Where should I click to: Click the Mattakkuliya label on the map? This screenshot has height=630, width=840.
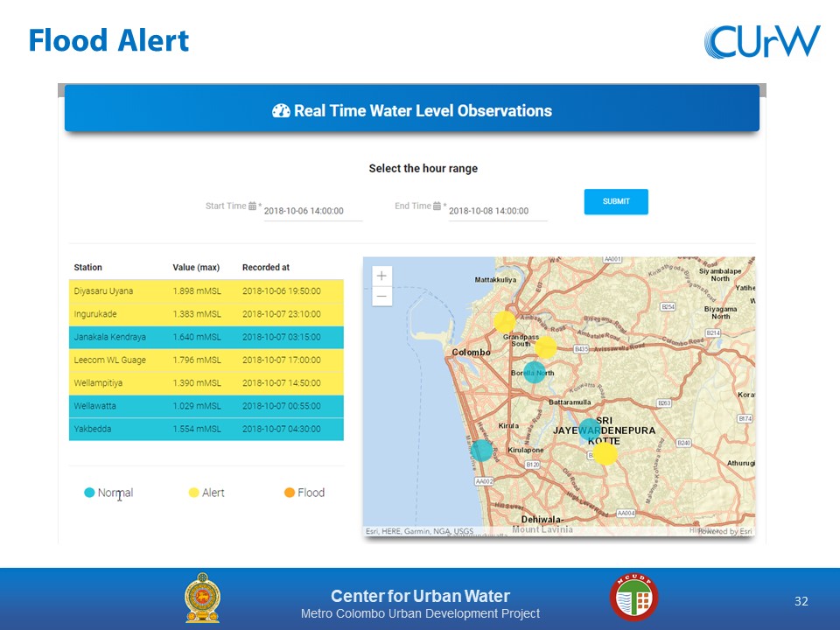(495, 280)
